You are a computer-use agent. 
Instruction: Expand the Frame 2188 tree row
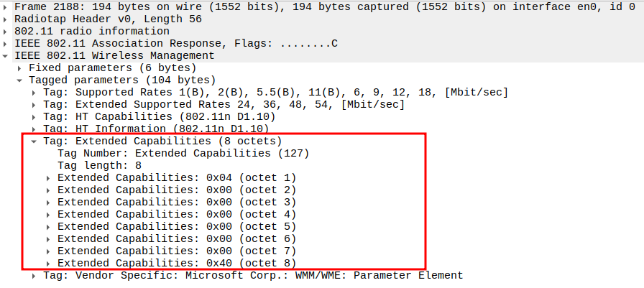tap(6, 6)
